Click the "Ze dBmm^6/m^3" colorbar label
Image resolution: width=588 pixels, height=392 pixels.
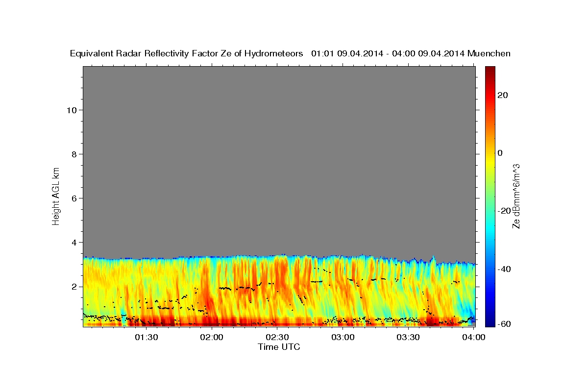tap(516, 196)
